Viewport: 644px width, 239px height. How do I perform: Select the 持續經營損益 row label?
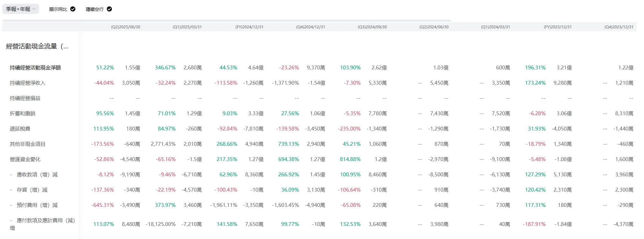tap(25, 98)
